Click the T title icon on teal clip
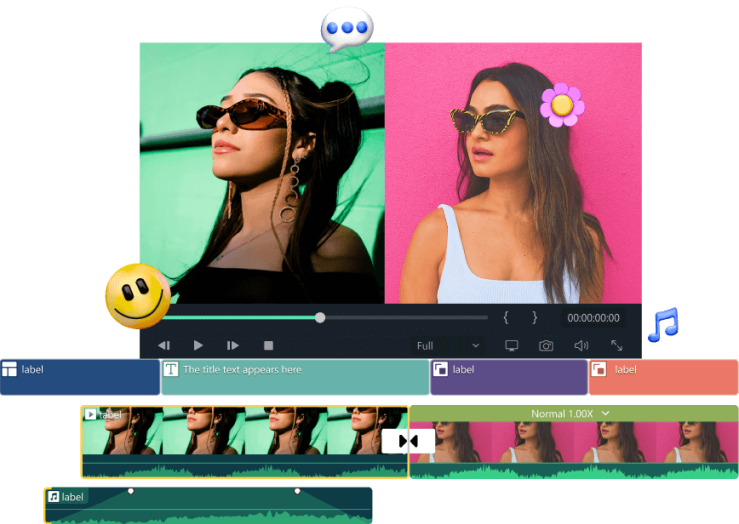The width and height of the screenshot is (739, 524). coord(171,369)
